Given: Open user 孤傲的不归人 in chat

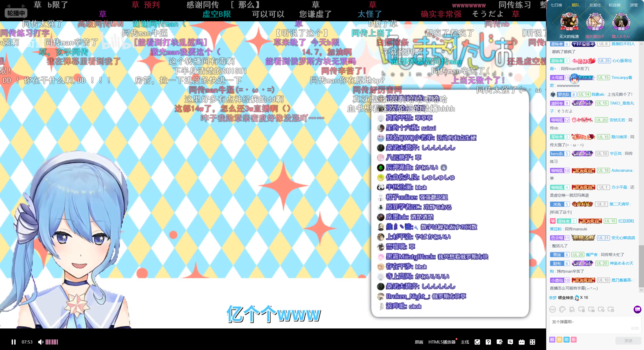Looking at the screenshot, I should point(623,44).
